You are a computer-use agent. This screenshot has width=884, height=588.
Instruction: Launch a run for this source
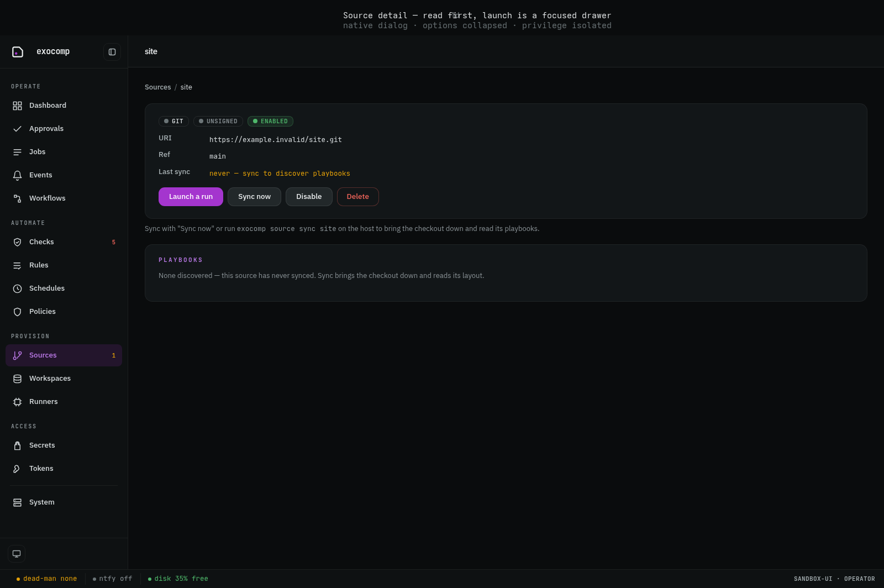(x=191, y=197)
